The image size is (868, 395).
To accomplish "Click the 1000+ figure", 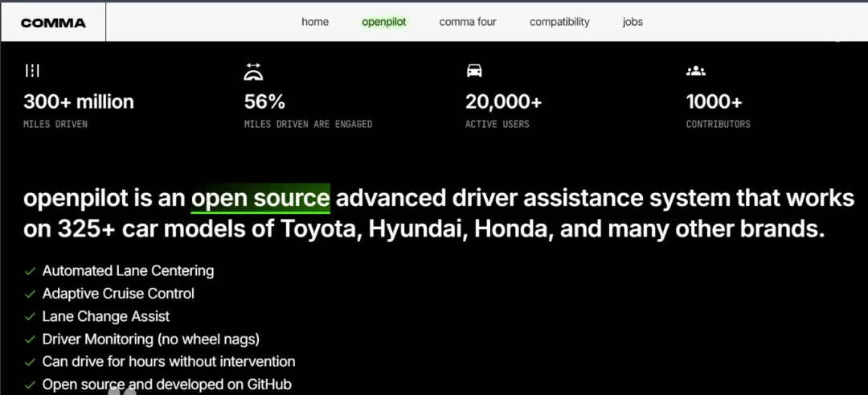I will click(714, 102).
